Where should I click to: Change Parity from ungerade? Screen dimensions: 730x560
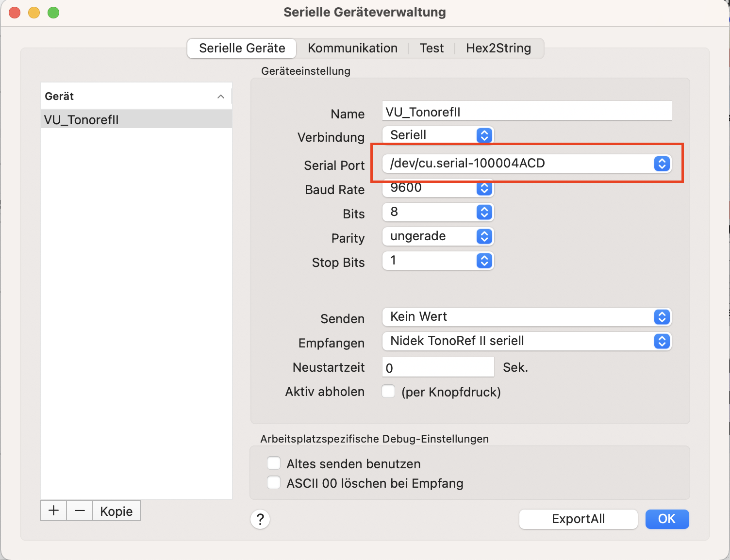pos(438,236)
